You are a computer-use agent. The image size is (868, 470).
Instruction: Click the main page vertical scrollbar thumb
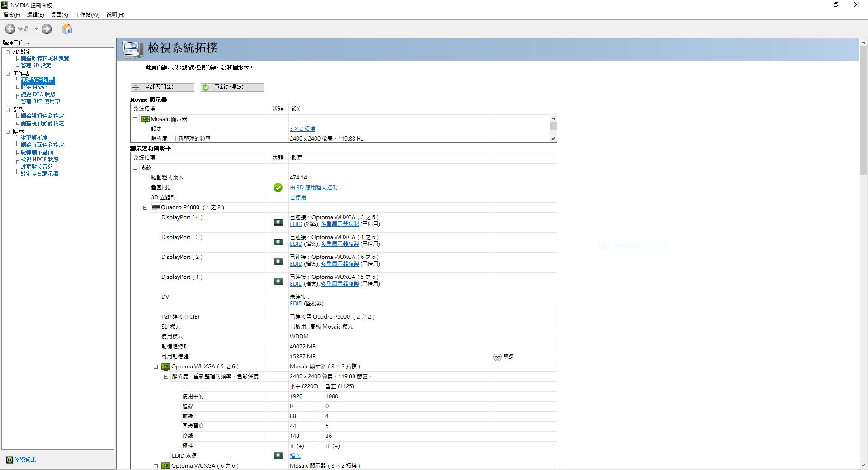point(863,110)
